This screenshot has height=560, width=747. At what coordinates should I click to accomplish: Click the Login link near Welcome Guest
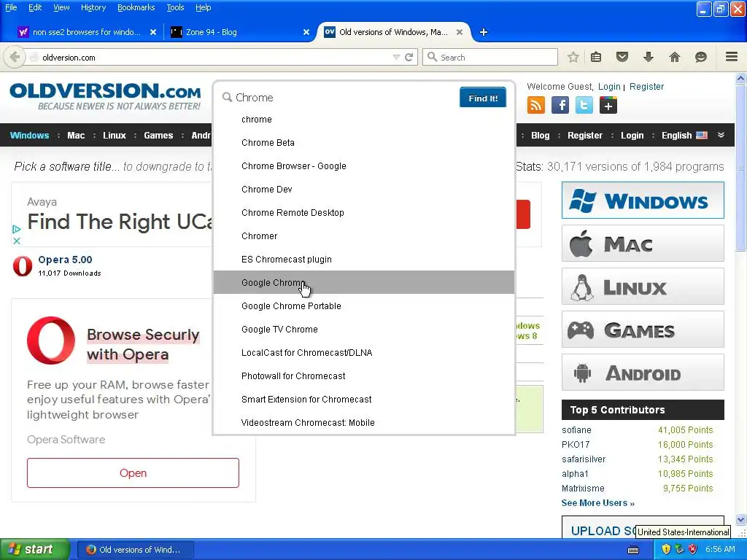[609, 87]
